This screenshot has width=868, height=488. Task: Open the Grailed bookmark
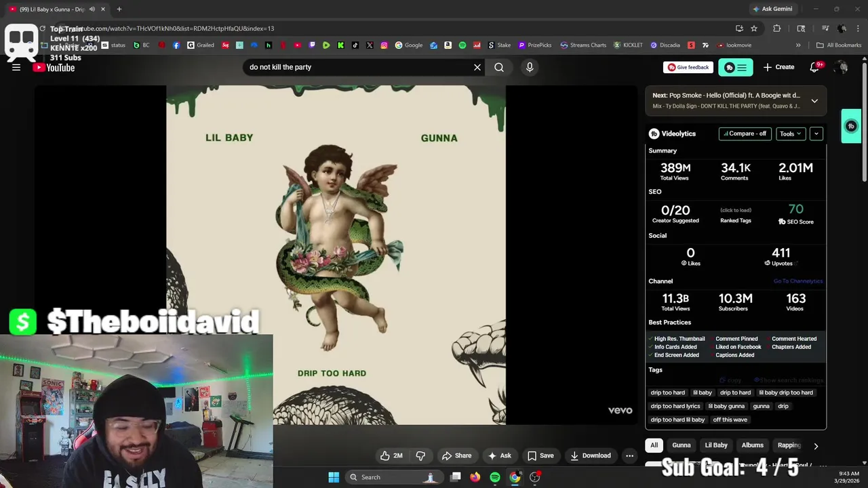pos(201,45)
